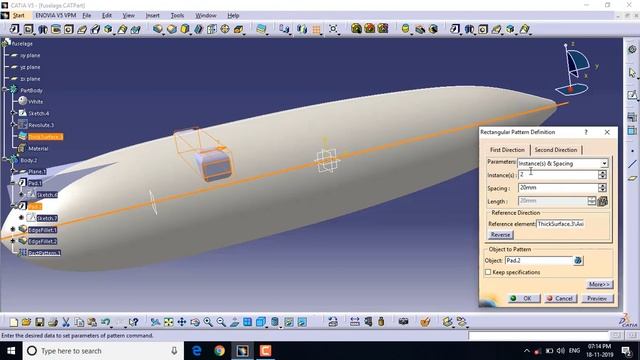Click the icon beside the Object field
The image size is (640, 360).
tap(578, 260)
